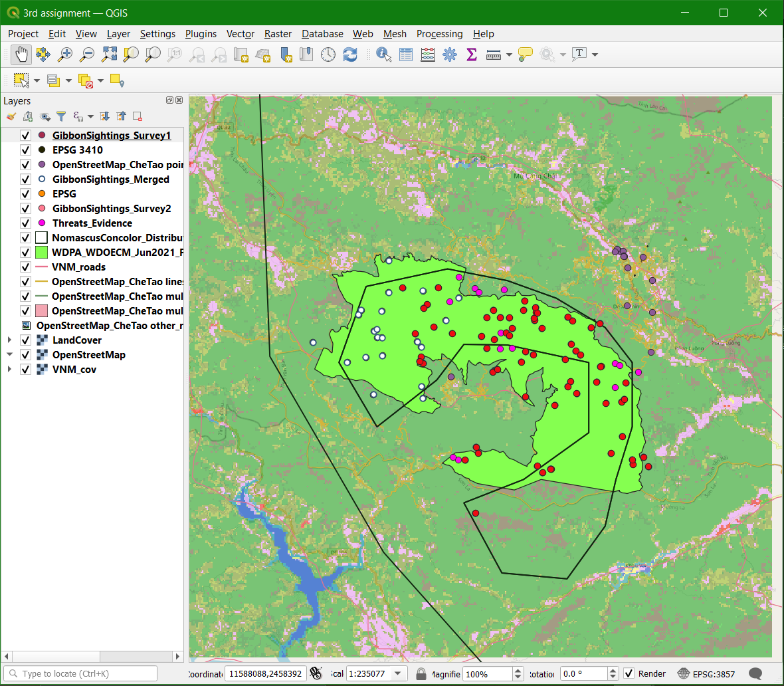Uncheck the VNM_roads layer visibility
Screen dimensions: 784x686
(25, 267)
